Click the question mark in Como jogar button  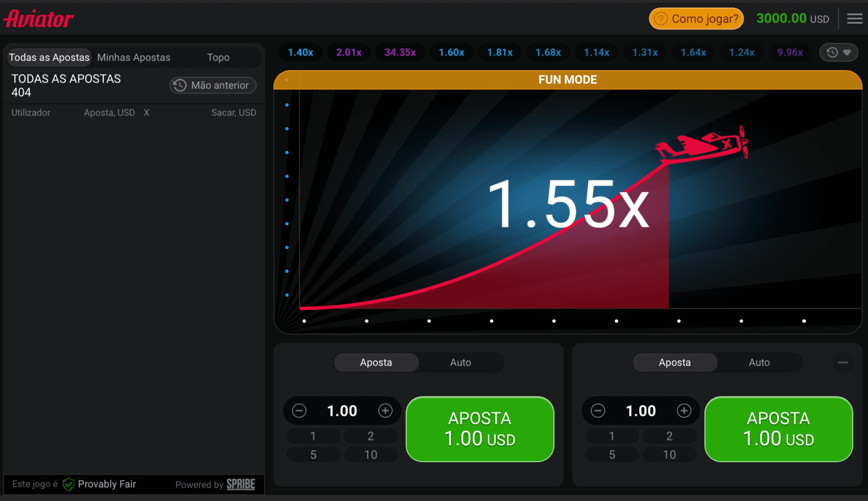coord(660,18)
